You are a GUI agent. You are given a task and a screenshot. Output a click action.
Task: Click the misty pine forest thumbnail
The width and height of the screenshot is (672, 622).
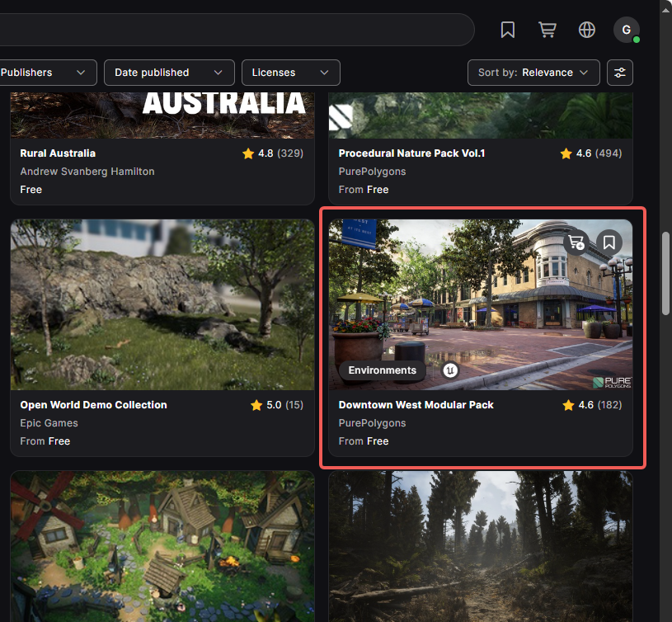pyautogui.click(x=481, y=546)
